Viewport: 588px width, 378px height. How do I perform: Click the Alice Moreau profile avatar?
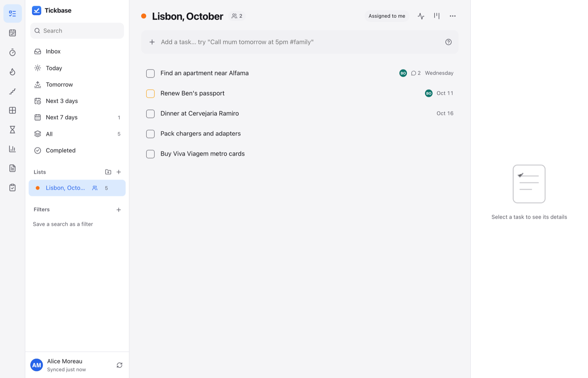tap(37, 365)
